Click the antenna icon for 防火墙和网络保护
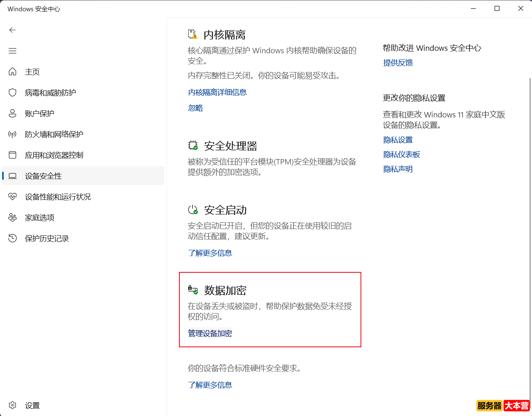The image size is (532, 416). point(12,134)
